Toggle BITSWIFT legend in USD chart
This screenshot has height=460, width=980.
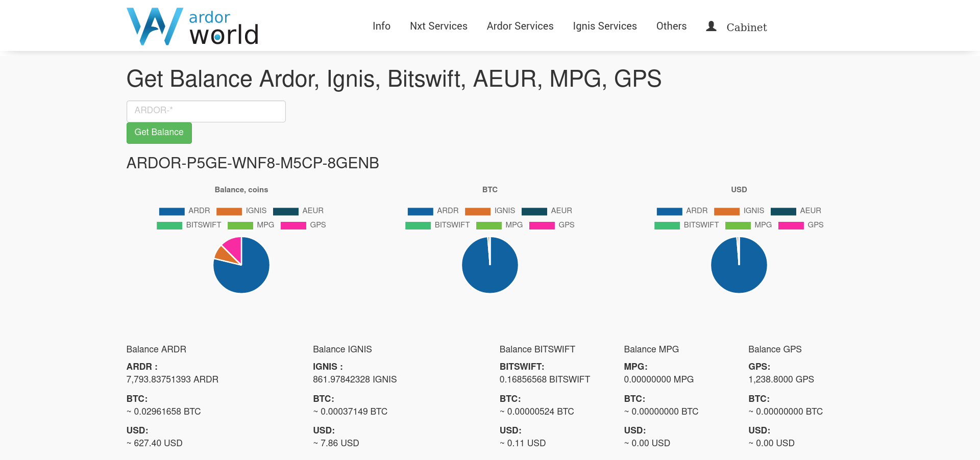point(687,225)
